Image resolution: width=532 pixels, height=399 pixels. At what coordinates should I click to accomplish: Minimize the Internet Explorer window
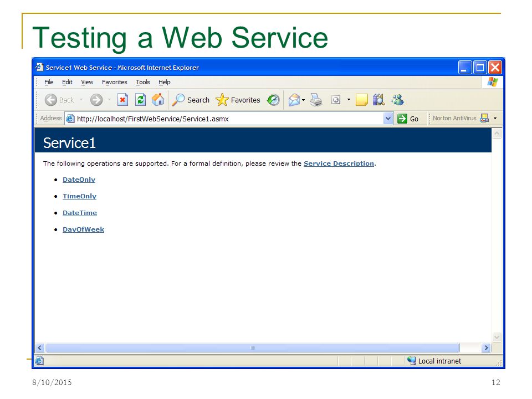tap(465, 67)
